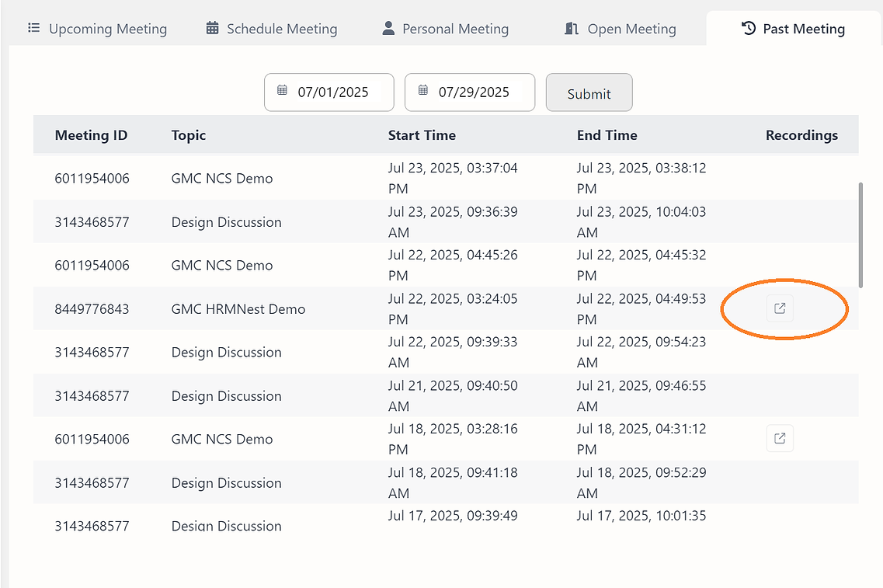Click the Recordings column header
883x588 pixels.
[x=802, y=135]
